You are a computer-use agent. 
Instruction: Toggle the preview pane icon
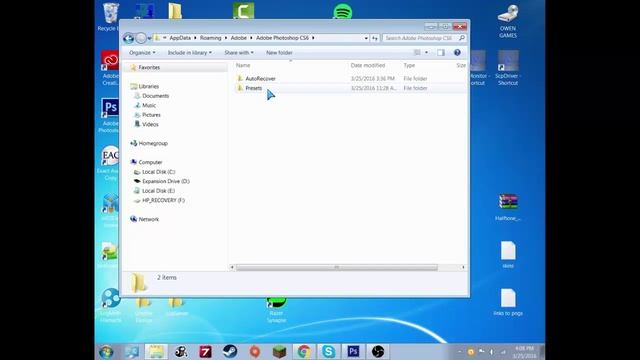441,53
